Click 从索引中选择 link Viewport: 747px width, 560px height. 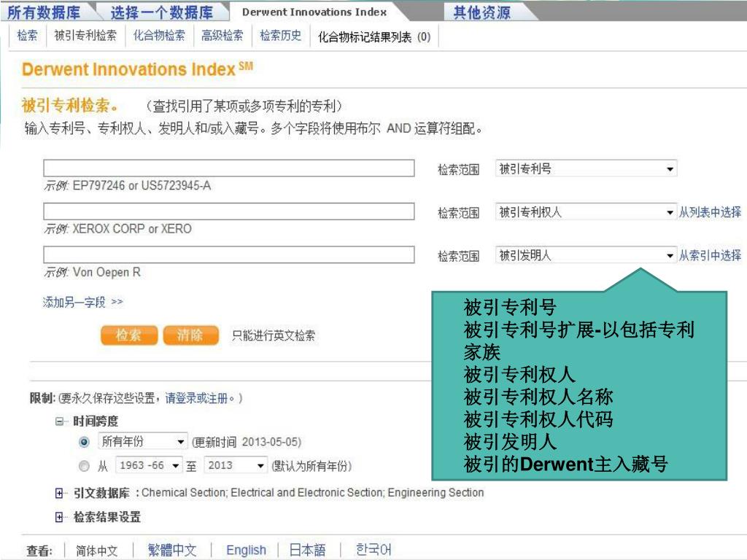[x=710, y=255]
